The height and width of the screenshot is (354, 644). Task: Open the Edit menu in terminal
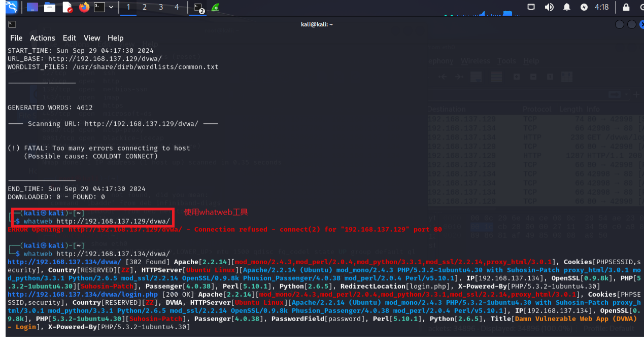[70, 38]
